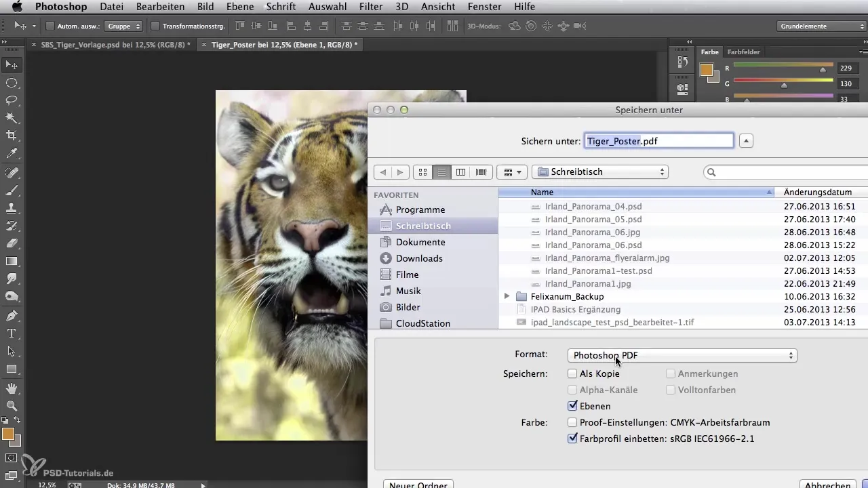Open the Fenster menu
The height and width of the screenshot is (488, 868).
486,7
